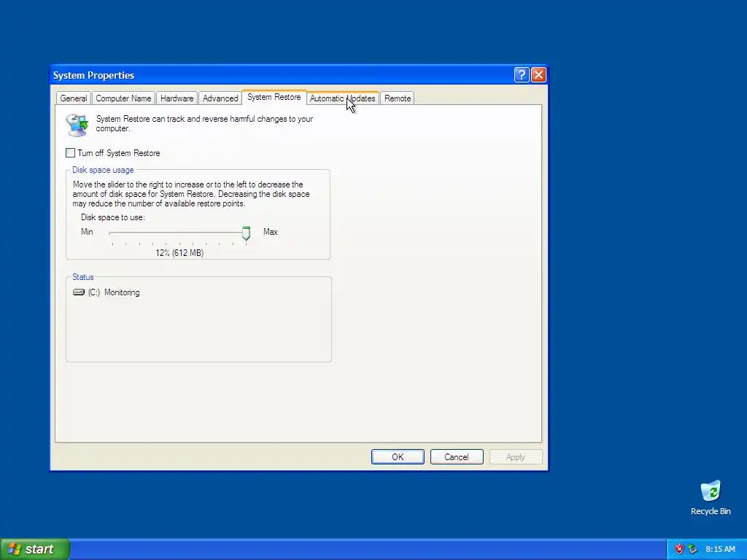The height and width of the screenshot is (560, 747).
Task: Close the System Properties window
Action: (x=538, y=75)
